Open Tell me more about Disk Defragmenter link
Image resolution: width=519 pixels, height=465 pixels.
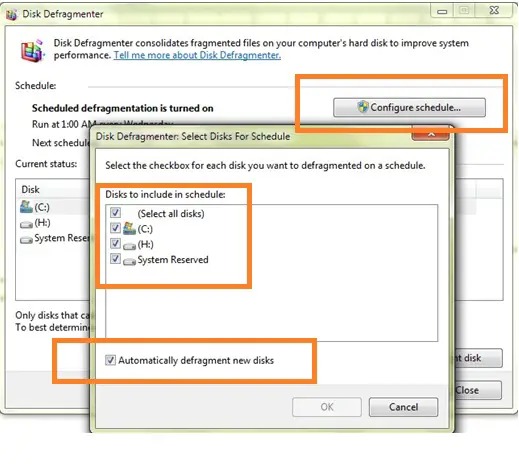197,55
